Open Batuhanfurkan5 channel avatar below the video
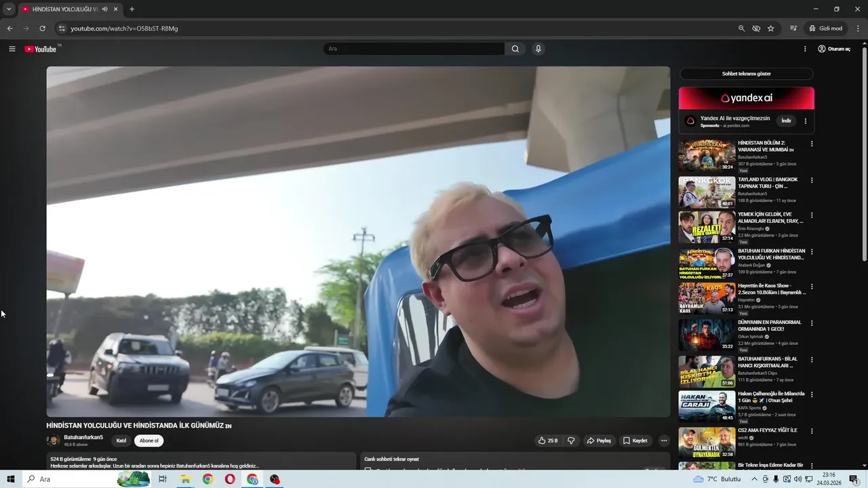The height and width of the screenshot is (488, 868). [53, 441]
